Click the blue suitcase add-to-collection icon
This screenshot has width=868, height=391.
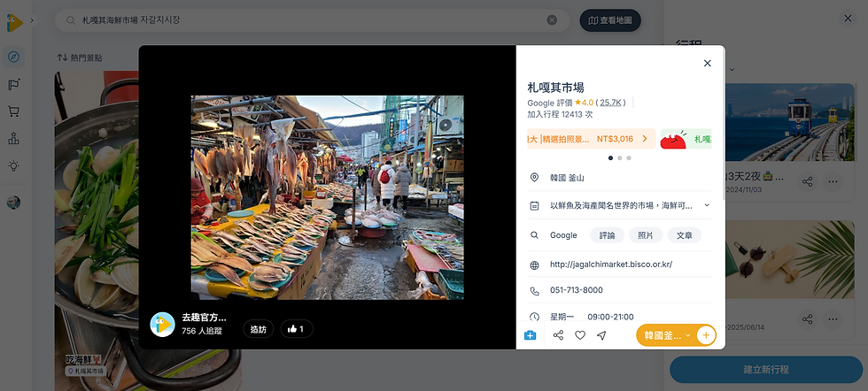(530, 335)
